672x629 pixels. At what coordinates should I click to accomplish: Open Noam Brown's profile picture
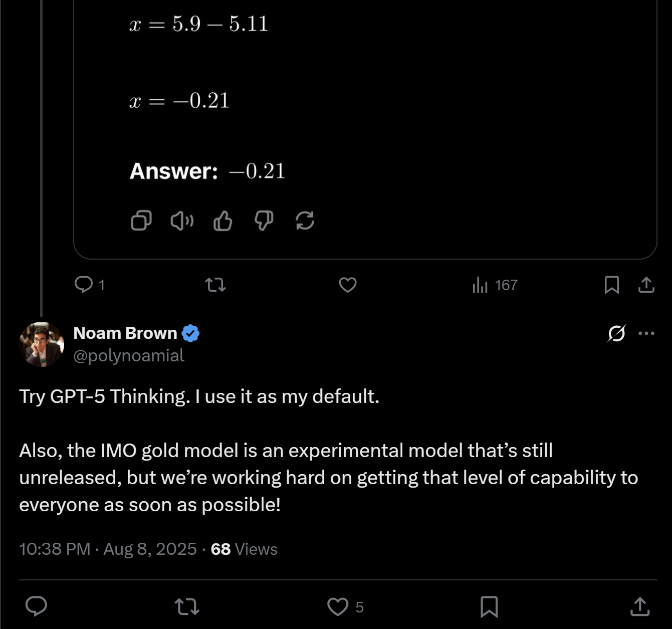coord(42,344)
